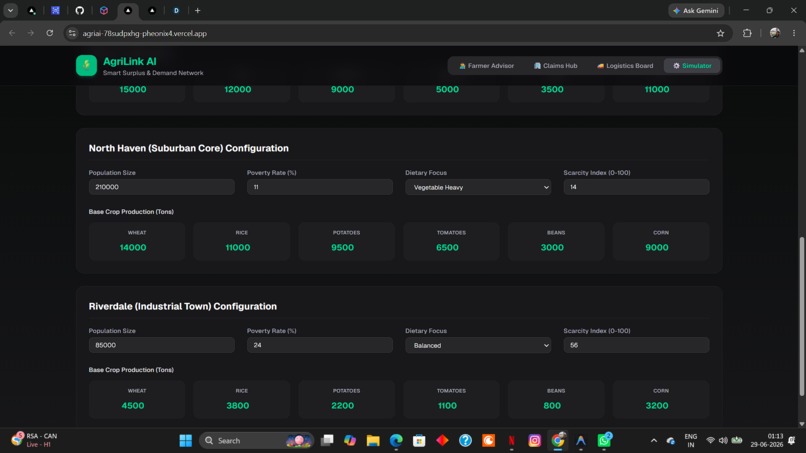Open Netflix from the taskbar
Viewport: 806px width, 453px height.
click(511, 441)
